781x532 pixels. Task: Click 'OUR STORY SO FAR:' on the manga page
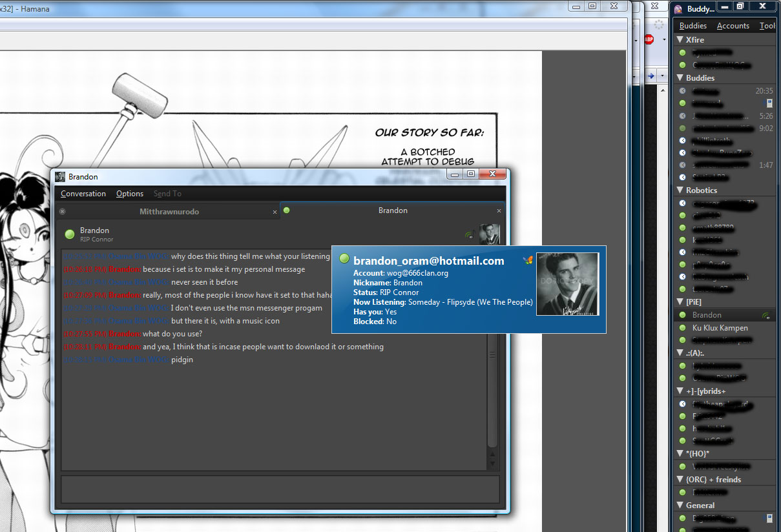430,133
